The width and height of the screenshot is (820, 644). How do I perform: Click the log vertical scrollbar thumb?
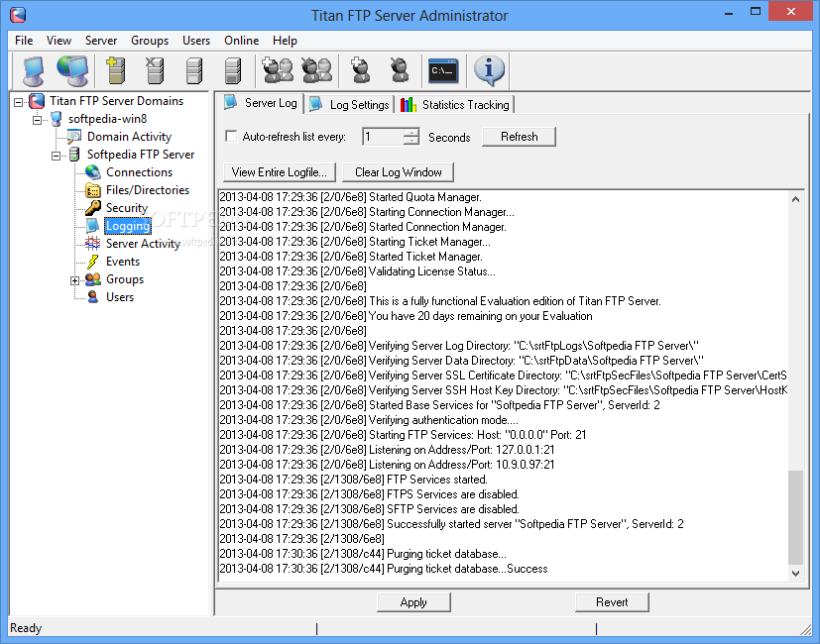click(795, 517)
